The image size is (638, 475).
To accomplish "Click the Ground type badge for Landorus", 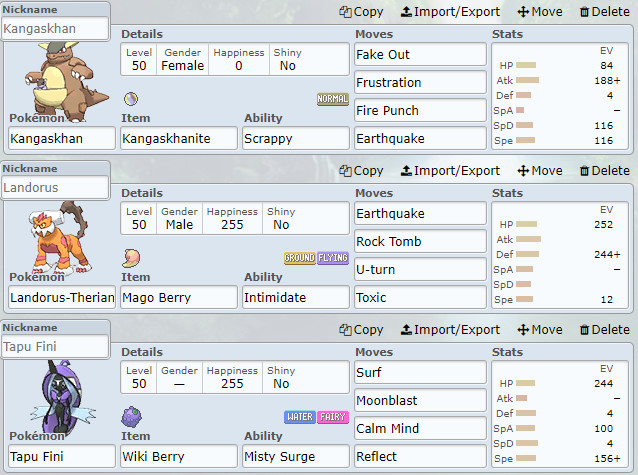I will click(299, 258).
